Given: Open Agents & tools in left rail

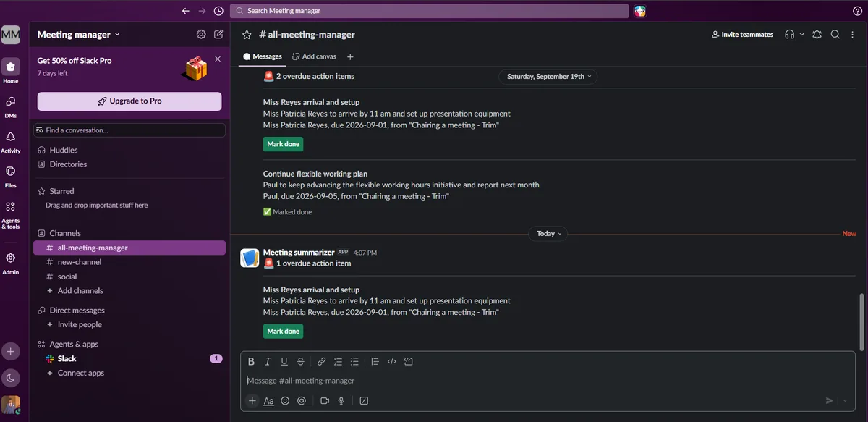Looking at the screenshot, I should 10,214.
